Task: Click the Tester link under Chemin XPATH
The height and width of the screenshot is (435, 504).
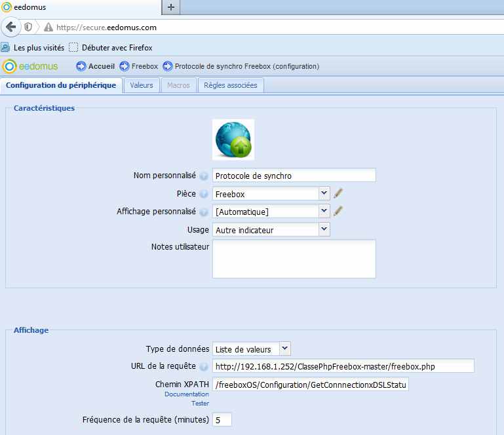Action: pos(200,404)
